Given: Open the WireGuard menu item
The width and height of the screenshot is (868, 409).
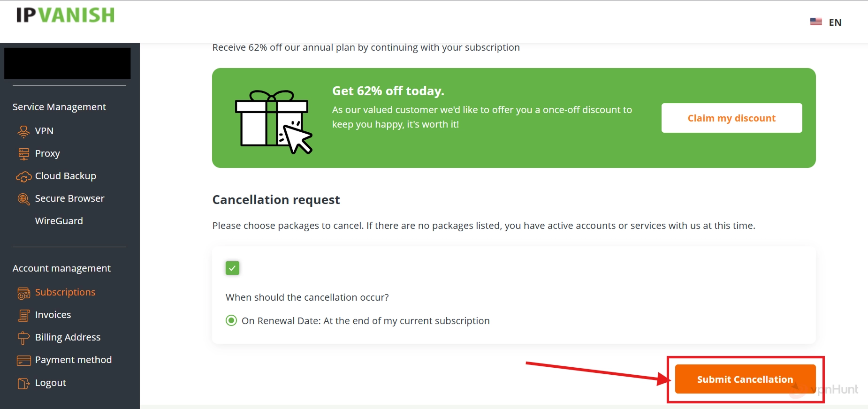Looking at the screenshot, I should point(59,221).
